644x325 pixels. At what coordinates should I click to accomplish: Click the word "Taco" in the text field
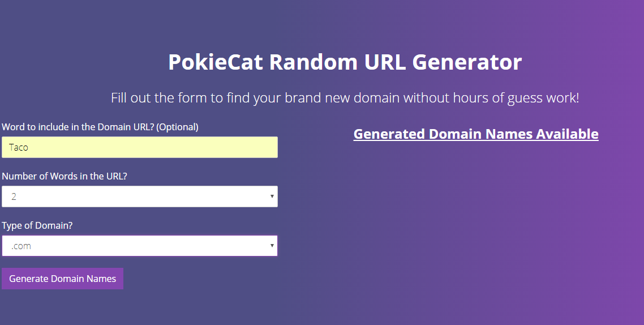click(19, 147)
